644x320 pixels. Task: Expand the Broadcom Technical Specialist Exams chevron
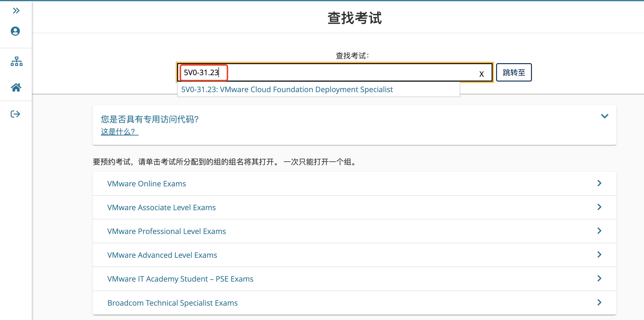coord(599,302)
